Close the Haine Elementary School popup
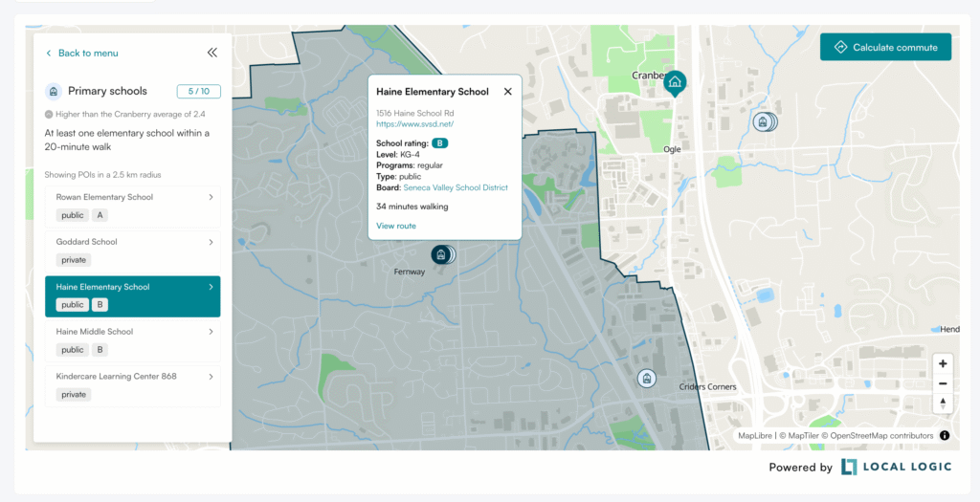980x502 pixels. 507,91
